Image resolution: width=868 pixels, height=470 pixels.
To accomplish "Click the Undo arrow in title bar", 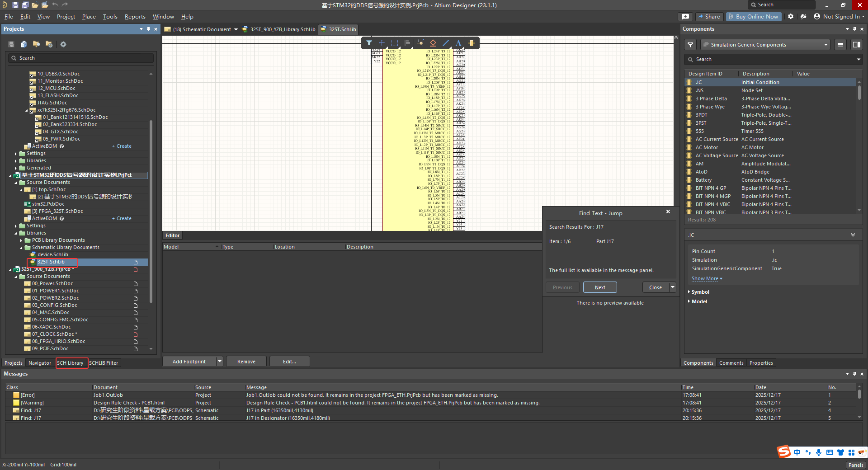I will tap(55, 5).
